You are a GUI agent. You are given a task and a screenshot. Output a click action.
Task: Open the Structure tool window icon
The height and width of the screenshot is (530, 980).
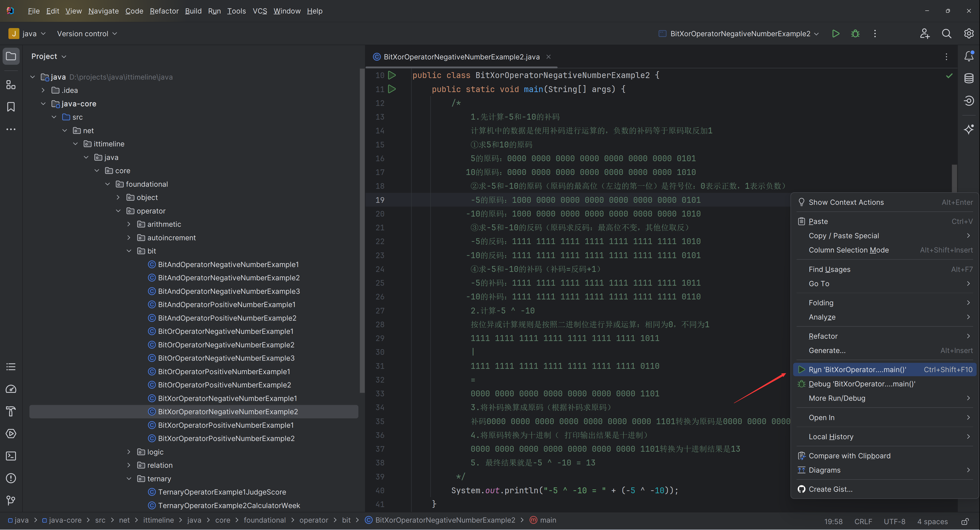(11, 84)
